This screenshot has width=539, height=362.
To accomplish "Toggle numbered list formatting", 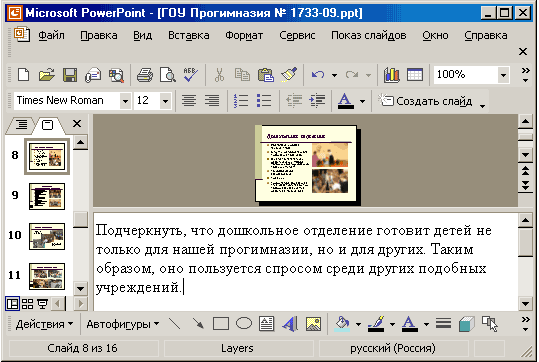I will tap(241, 101).
